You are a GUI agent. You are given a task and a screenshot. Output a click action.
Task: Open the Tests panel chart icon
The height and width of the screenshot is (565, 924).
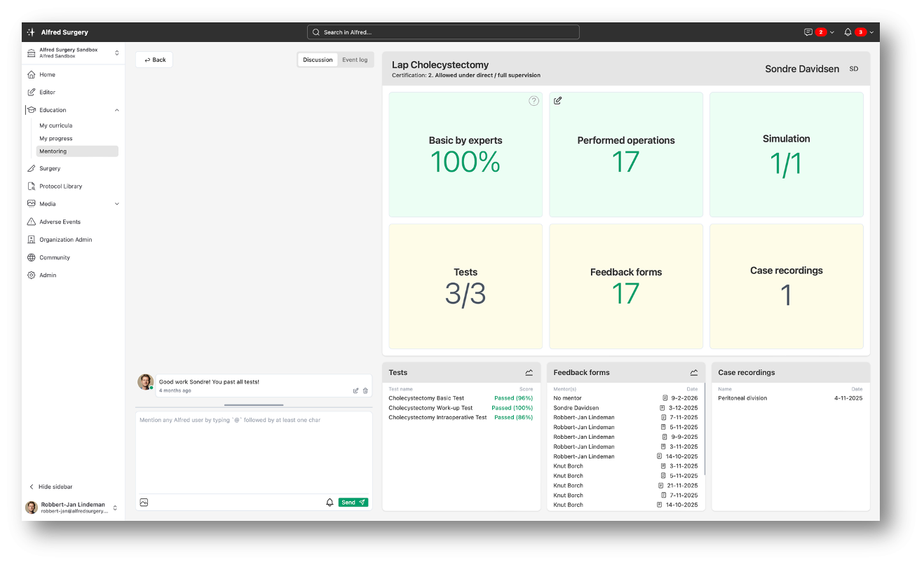(x=529, y=373)
